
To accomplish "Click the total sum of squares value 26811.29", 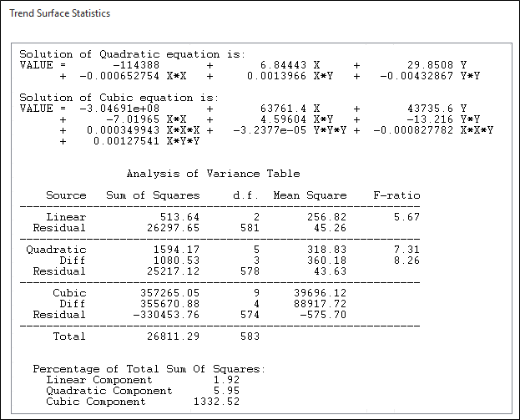I will [169, 337].
